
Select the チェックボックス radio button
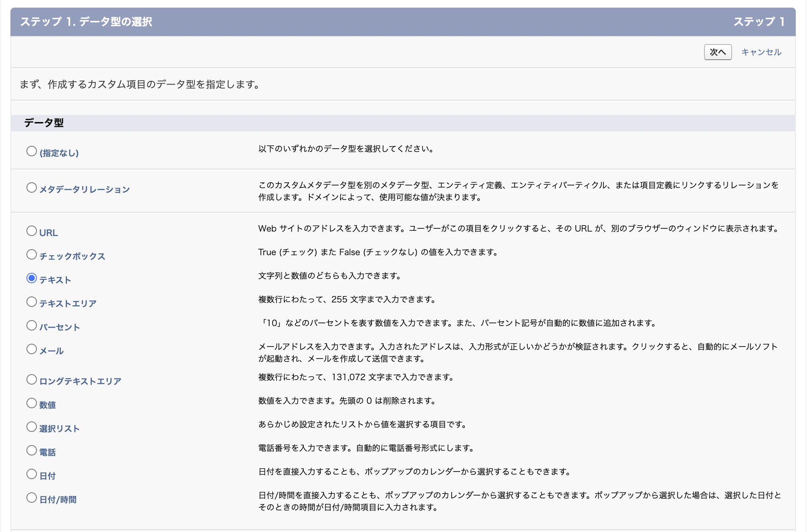coord(32,254)
